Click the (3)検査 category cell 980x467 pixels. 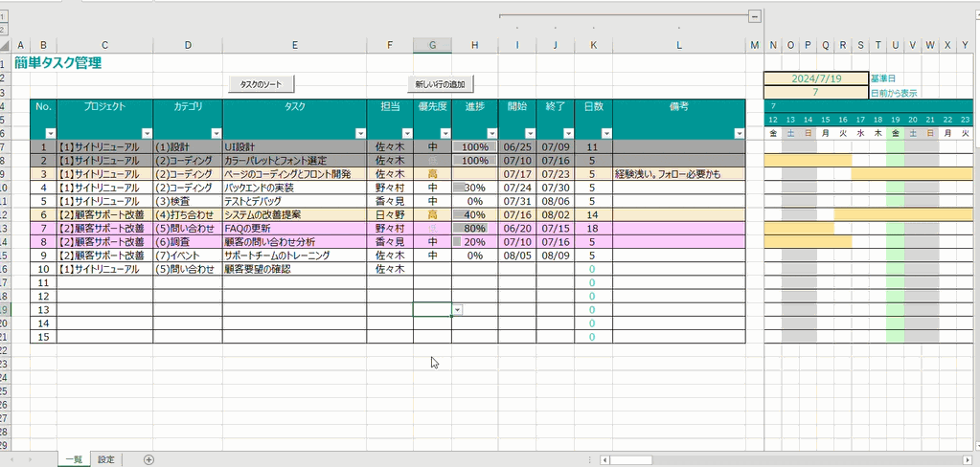[x=188, y=202]
